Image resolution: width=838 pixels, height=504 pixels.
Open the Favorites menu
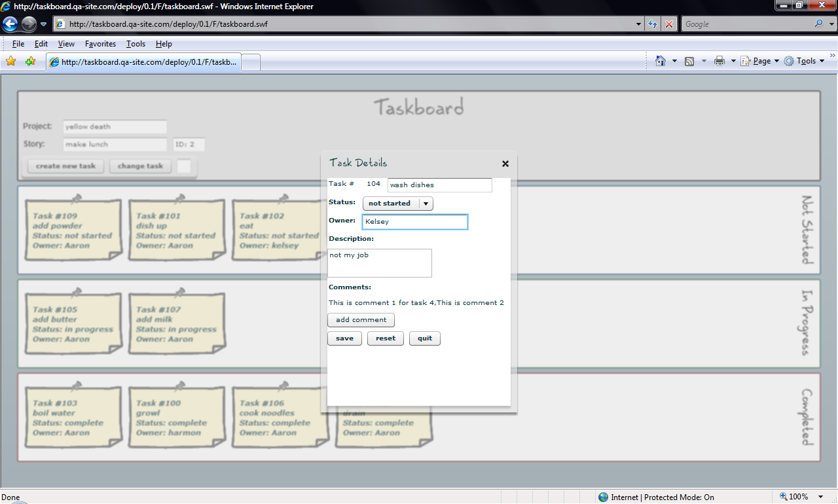[x=100, y=44]
